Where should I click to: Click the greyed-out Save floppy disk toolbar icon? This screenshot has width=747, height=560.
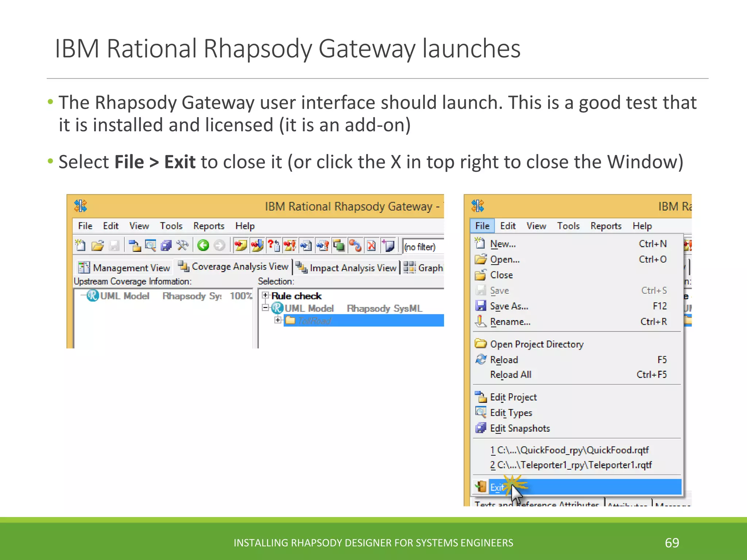click(115, 246)
